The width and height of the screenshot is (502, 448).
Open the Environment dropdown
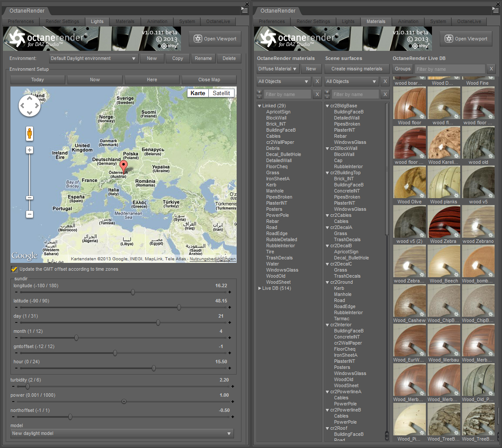(x=94, y=59)
